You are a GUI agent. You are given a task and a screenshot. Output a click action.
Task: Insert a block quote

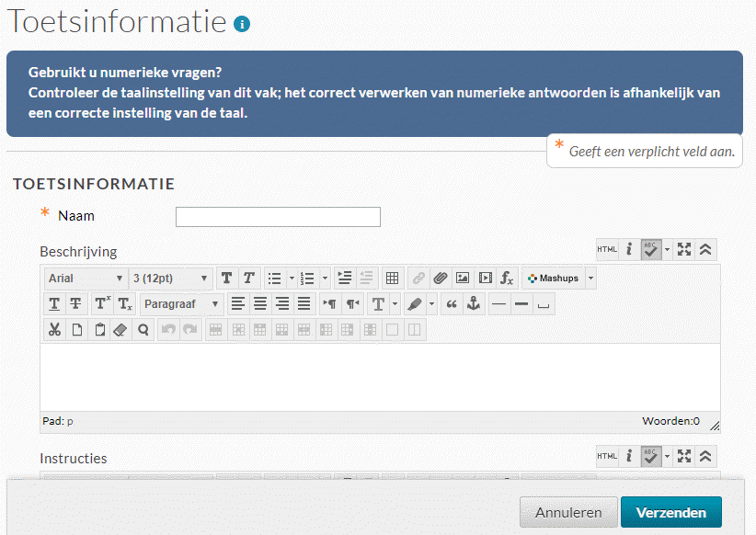coord(452,304)
